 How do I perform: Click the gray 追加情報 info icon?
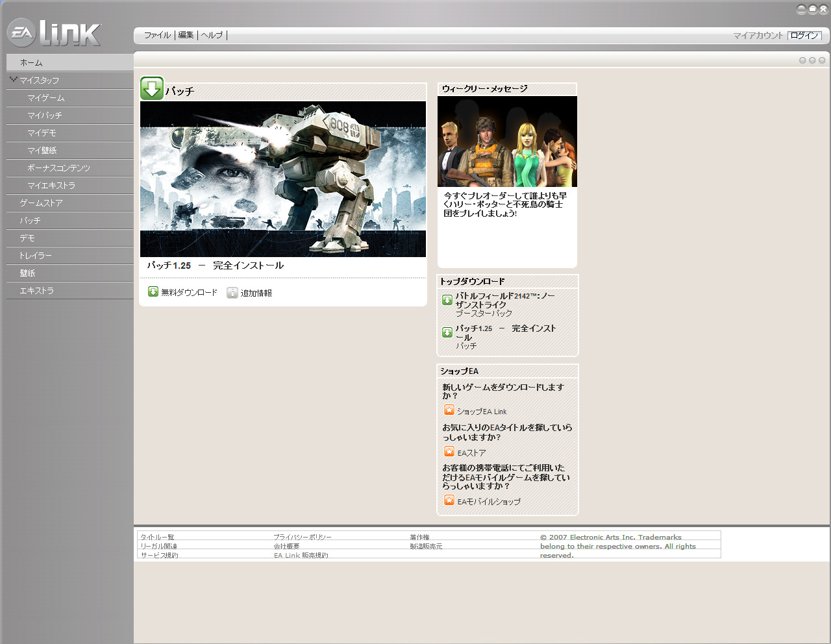pos(232,293)
